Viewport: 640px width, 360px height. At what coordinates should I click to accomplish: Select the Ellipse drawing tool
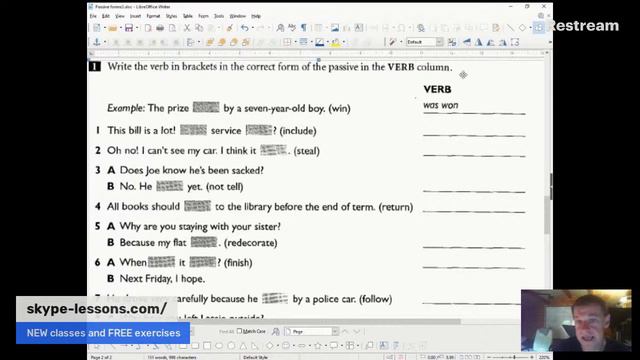(x=219, y=346)
